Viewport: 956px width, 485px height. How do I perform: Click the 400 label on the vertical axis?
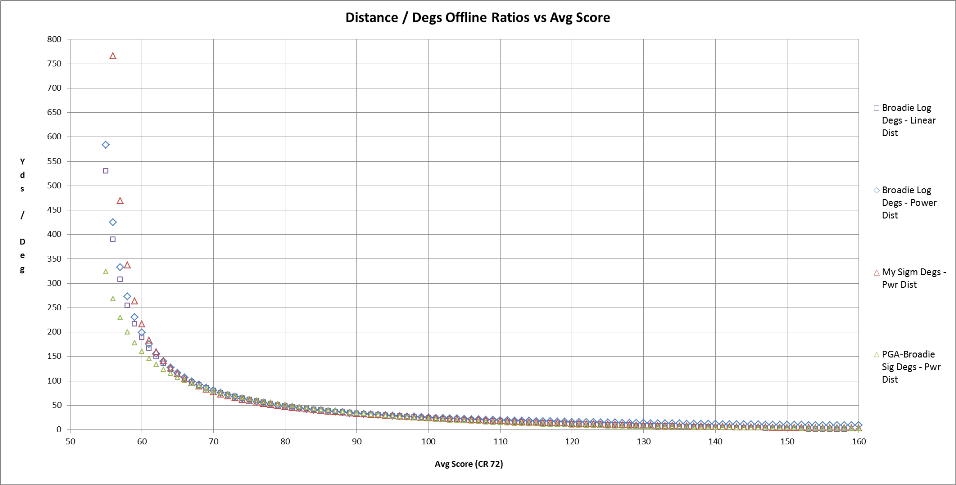54,234
